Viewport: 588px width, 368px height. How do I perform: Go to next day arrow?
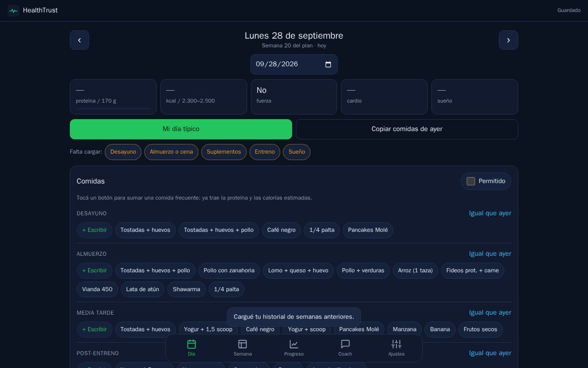[509, 40]
